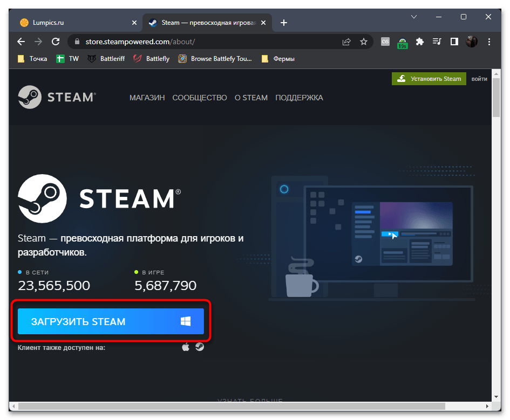The width and height of the screenshot is (510, 420).
Task: Open the green 19s extension icon
Action: pyautogui.click(x=403, y=43)
